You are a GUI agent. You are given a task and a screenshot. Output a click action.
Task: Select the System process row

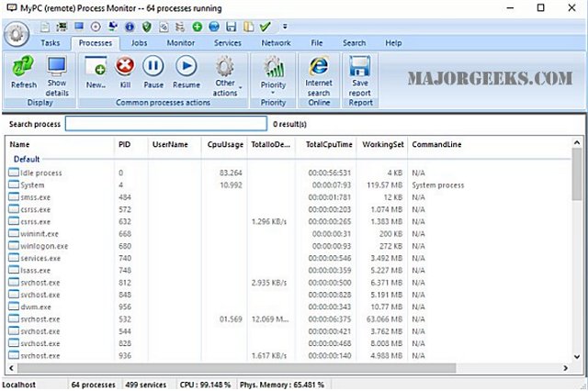[x=288, y=185]
